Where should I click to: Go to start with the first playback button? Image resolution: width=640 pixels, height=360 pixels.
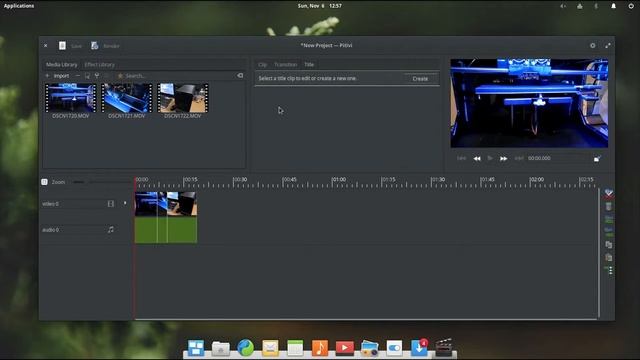(461, 158)
